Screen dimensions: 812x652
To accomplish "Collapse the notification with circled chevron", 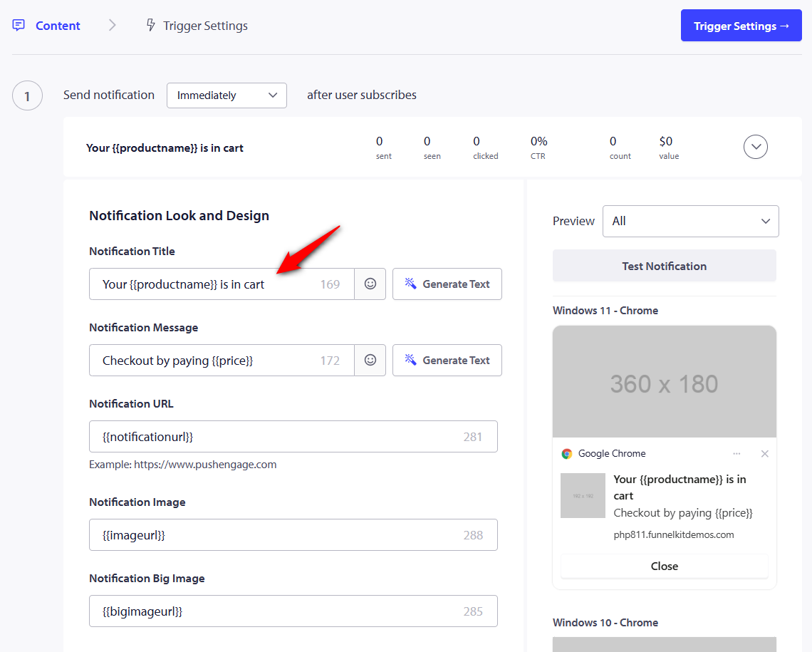I will coord(756,147).
